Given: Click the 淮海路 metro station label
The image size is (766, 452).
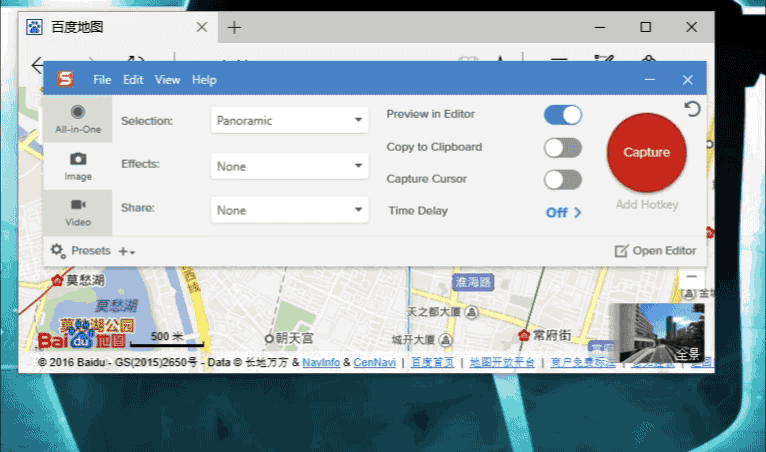Looking at the screenshot, I should click(473, 282).
